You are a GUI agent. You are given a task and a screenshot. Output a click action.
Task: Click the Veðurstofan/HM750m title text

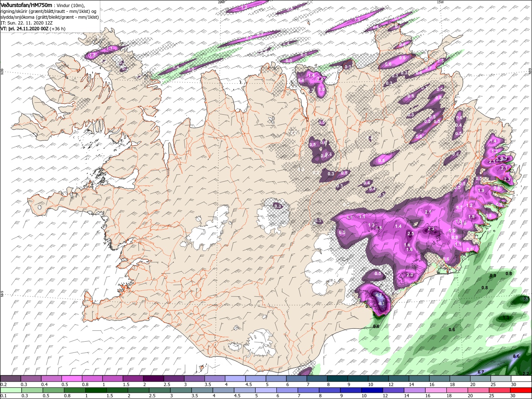pos(26,5)
